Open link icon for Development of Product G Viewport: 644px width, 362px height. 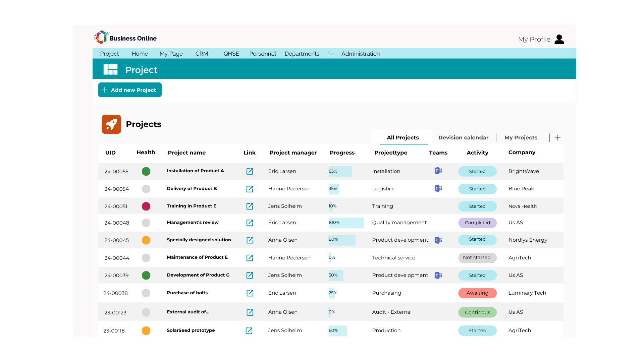[250, 275]
